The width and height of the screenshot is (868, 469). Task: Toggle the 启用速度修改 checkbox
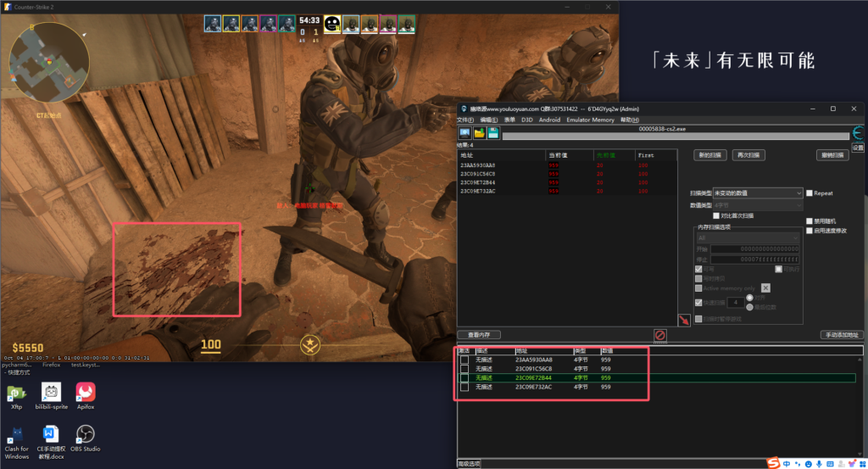pos(810,231)
